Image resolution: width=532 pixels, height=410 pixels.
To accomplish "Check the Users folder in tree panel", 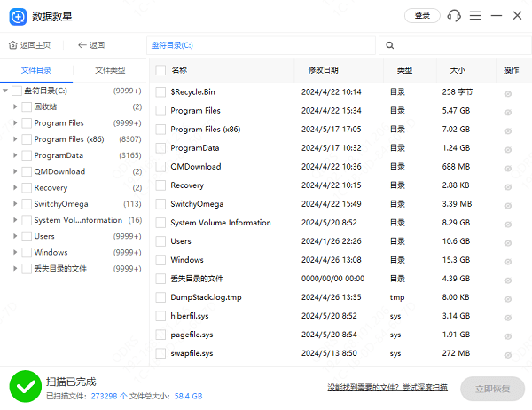I will coord(27,237).
